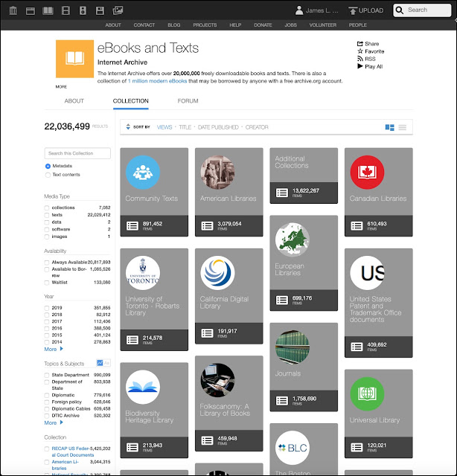457x476 pixels.
Task: Open the Video film icon in top bar
Action: 65,10
